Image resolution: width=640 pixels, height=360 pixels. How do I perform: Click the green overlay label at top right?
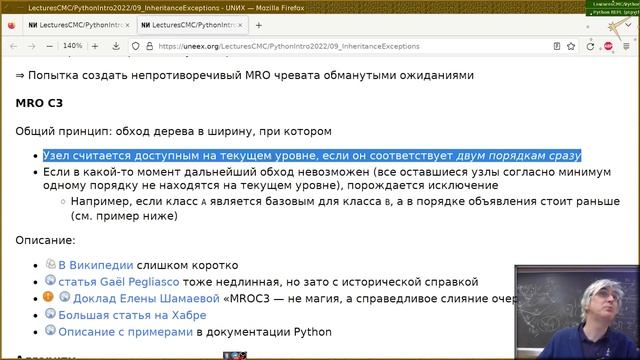pyautogui.click(x=613, y=8)
